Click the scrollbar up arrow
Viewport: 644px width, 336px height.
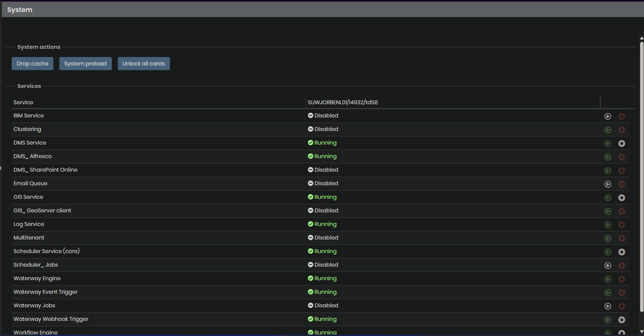pyautogui.click(x=641, y=38)
